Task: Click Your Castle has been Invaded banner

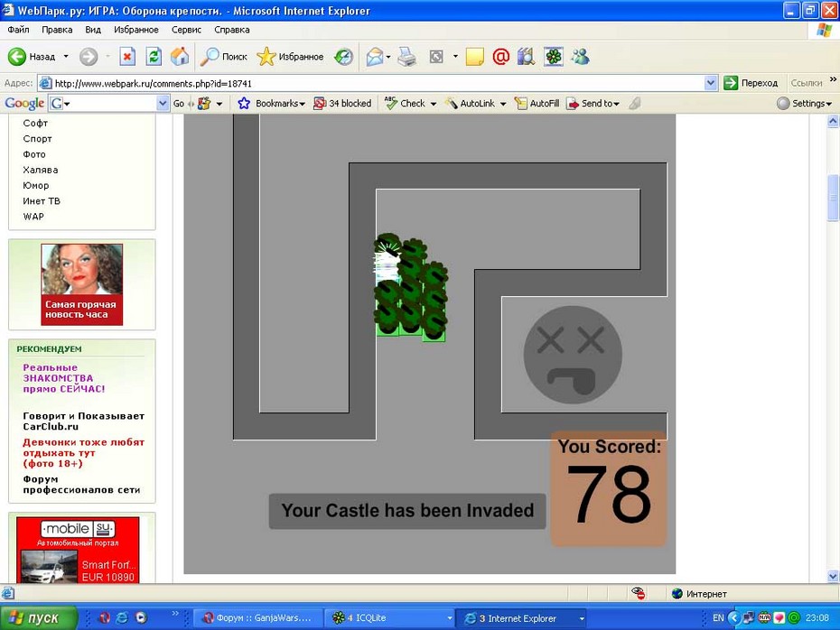Action: (407, 511)
